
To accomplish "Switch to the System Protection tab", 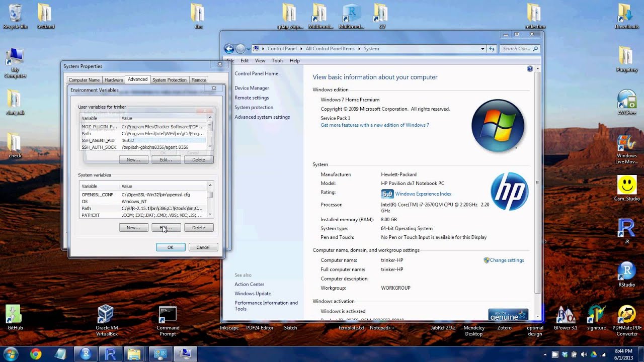I will (170, 80).
